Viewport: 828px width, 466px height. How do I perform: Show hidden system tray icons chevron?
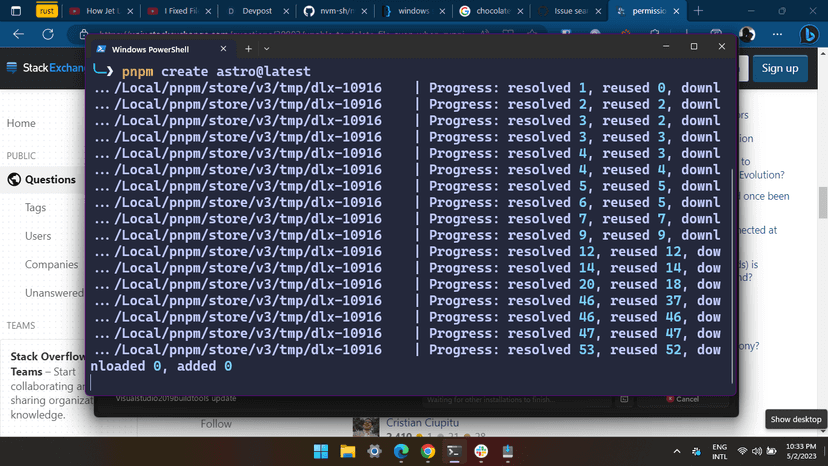point(675,451)
